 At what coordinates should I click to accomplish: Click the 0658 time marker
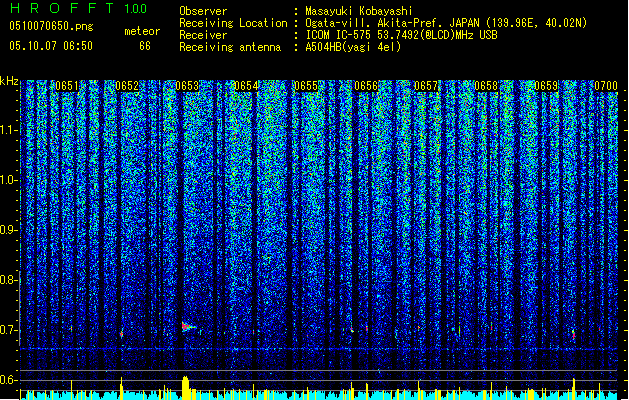pyautogui.click(x=486, y=86)
